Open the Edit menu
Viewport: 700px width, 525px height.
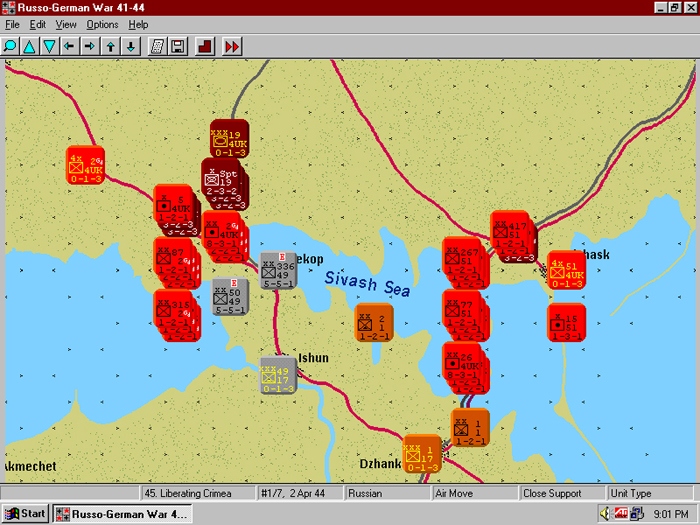38,25
